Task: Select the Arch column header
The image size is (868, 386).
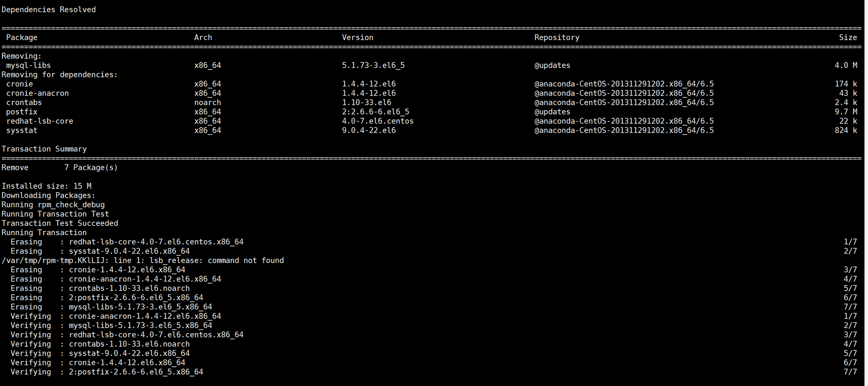Action: click(203, 37)
